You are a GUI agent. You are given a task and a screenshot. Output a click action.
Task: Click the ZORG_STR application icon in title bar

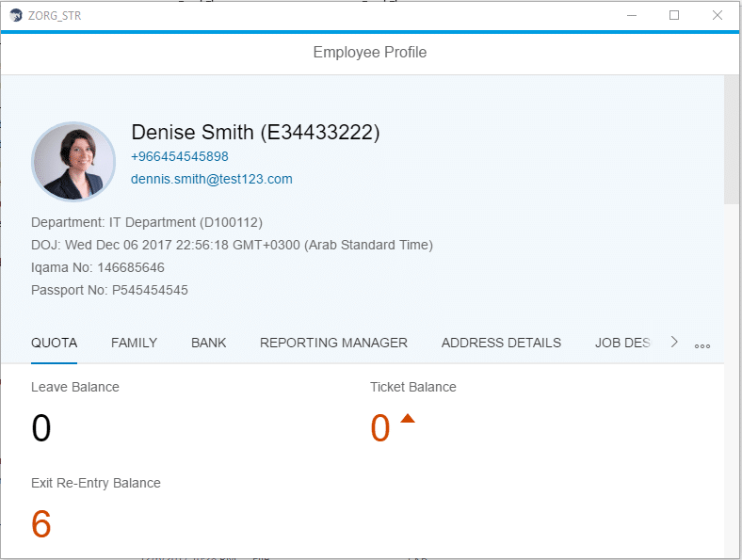click(15, 15)
